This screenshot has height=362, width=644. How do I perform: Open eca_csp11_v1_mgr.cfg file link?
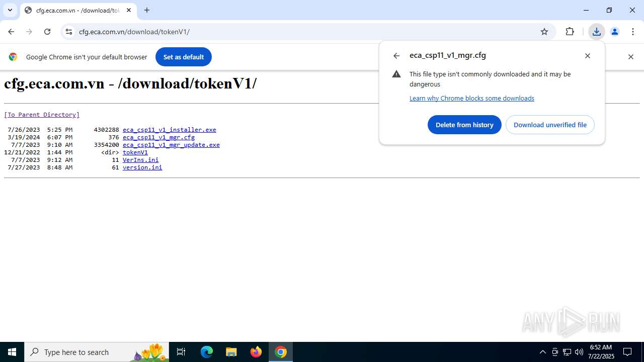tap(158, 137)
